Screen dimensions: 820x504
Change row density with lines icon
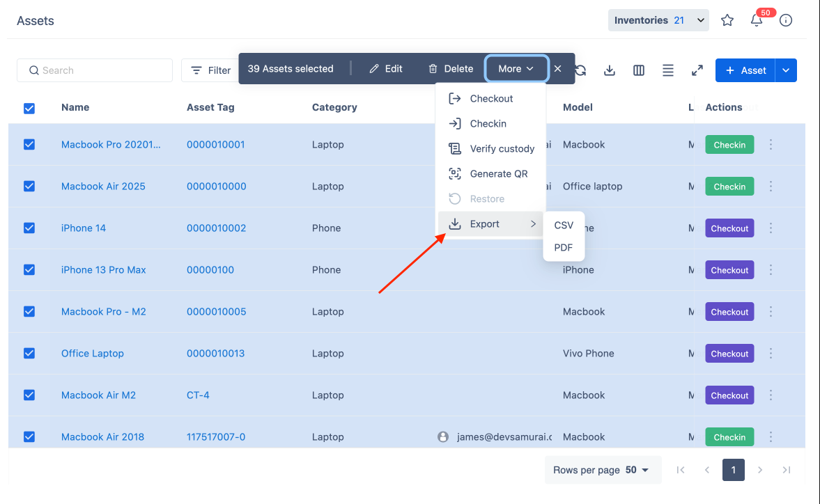(668, 70)
